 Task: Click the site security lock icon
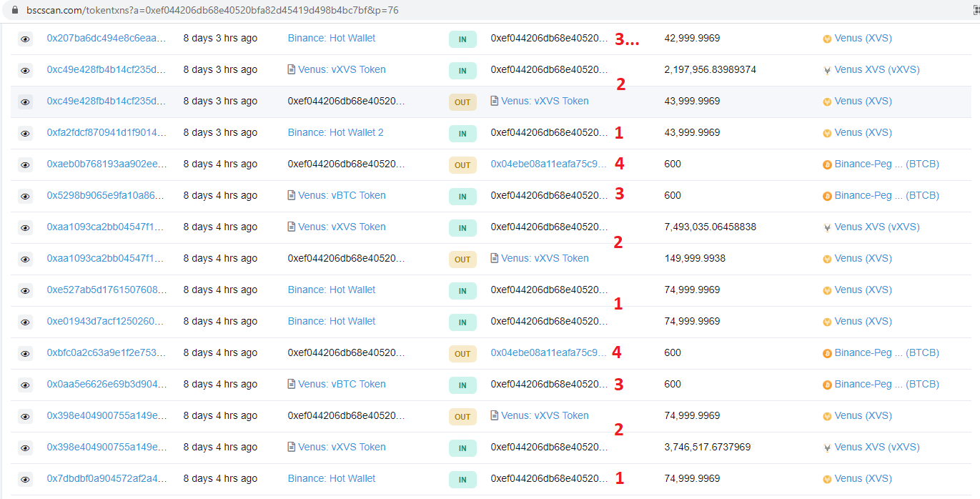(14, 10)
